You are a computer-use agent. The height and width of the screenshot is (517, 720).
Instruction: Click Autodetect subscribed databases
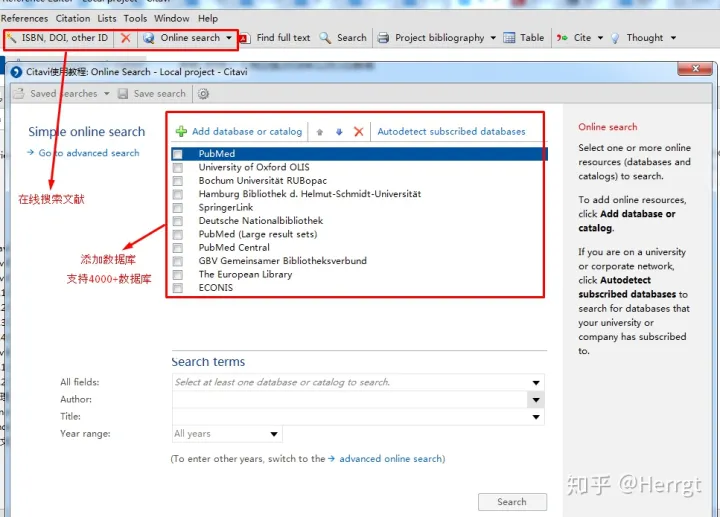tap(451, 132)
